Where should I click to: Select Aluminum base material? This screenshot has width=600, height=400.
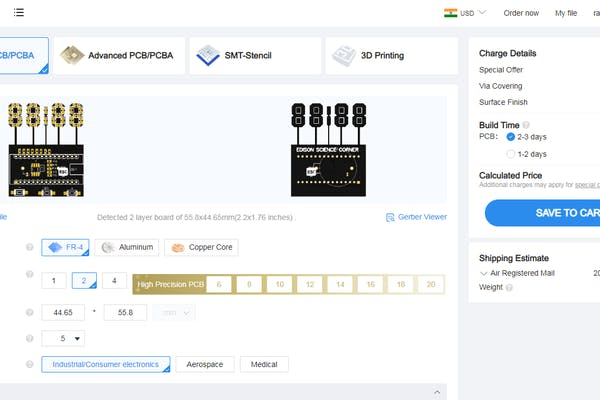click(127, 247)
